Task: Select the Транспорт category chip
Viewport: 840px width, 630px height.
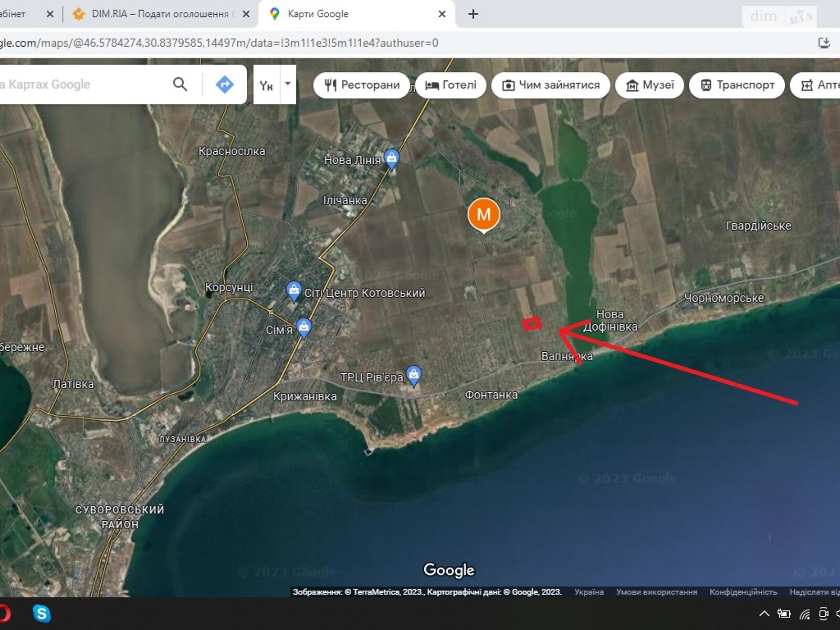Action: pyautogui.click(x=737, y=85)
